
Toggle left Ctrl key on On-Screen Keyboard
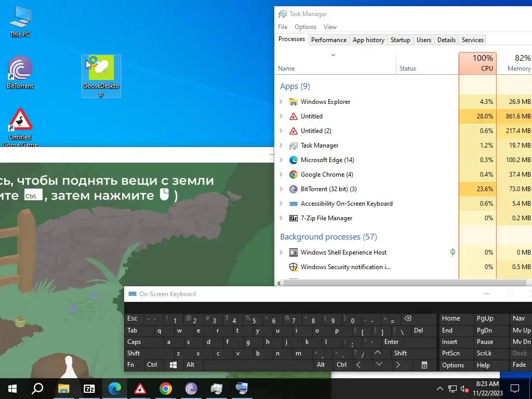154,365
